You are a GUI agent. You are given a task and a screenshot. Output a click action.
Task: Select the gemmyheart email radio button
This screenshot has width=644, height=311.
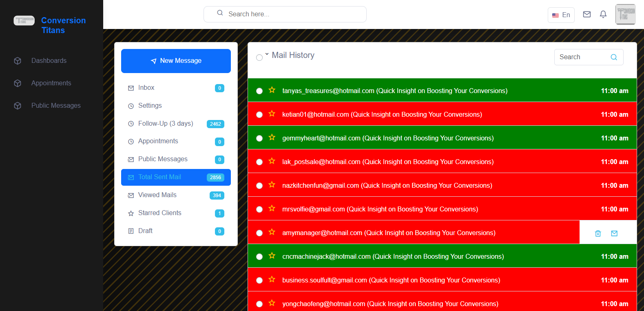coord(259,138)
